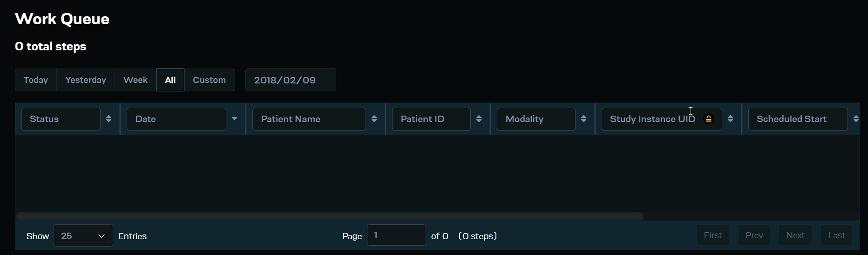868x255 pixels.
Task: Click the 2018/02/09 date field
Action: click(x=290, y=80)
